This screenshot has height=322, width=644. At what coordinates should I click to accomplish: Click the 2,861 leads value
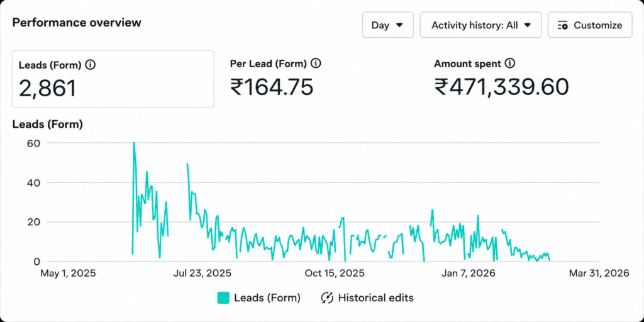[x=48, y=88]
